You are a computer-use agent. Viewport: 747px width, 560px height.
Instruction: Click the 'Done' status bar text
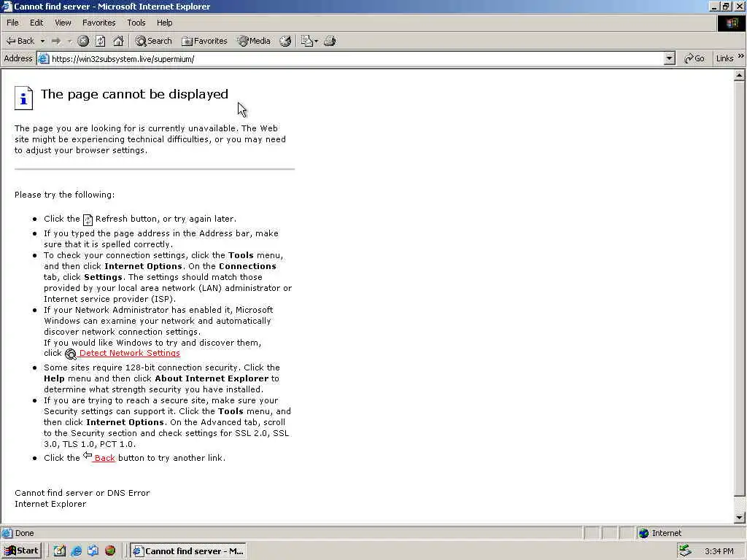(24, 533)
